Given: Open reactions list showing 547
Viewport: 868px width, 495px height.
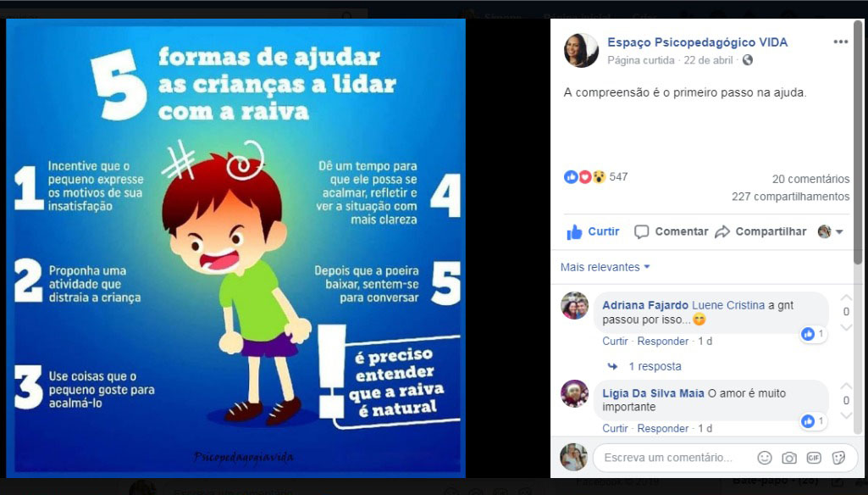Looking at the screenshot, I should (595, 177).
